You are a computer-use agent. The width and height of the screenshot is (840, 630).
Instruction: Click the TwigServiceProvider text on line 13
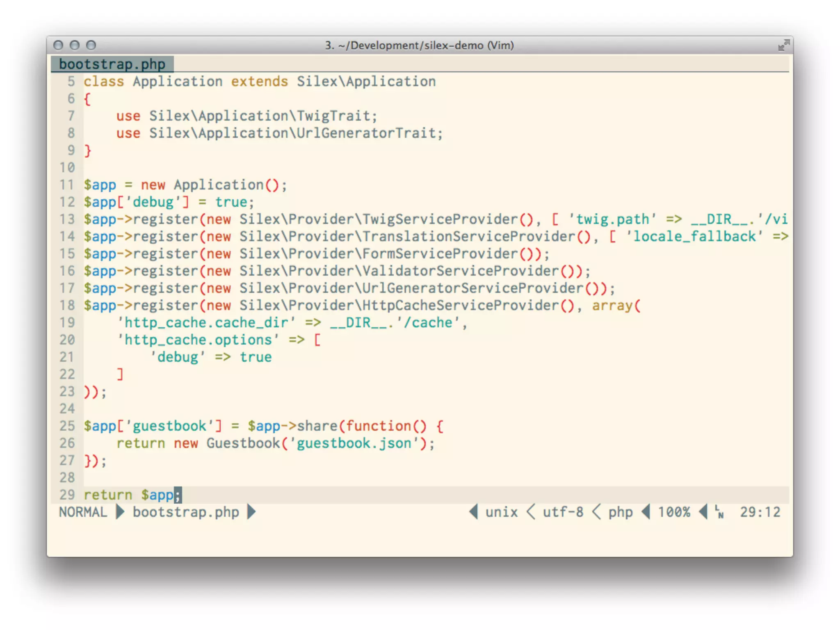point(440,219)
